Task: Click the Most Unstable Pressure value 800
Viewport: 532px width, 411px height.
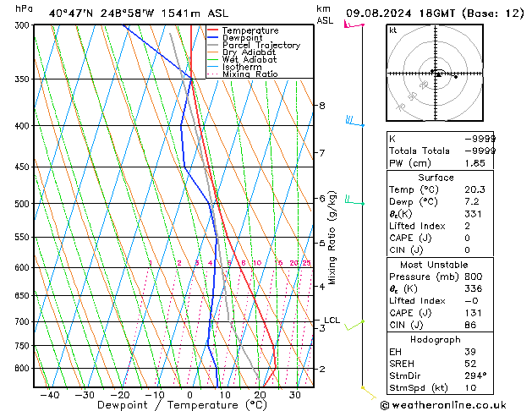Action: pyautogui.click(x=474, y=277)
